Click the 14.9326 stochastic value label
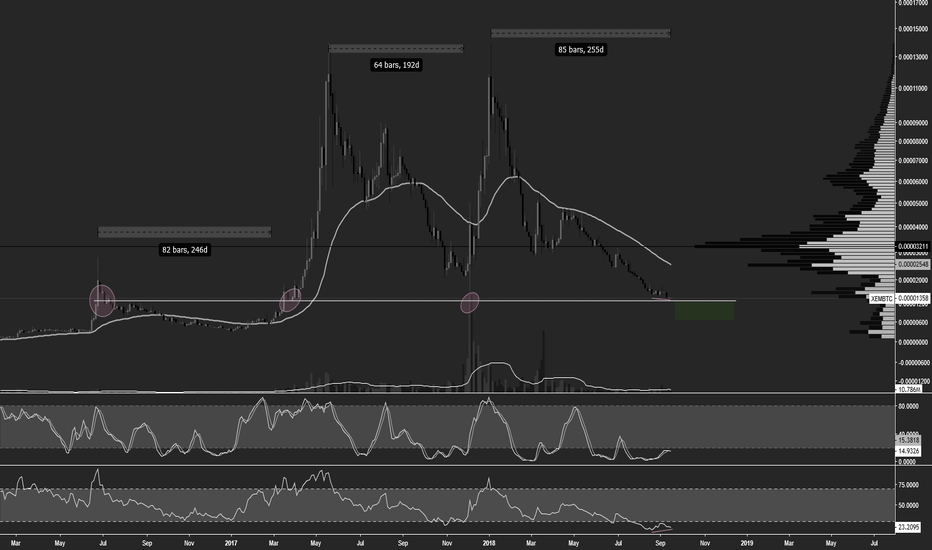 click(x=909, y=451)
